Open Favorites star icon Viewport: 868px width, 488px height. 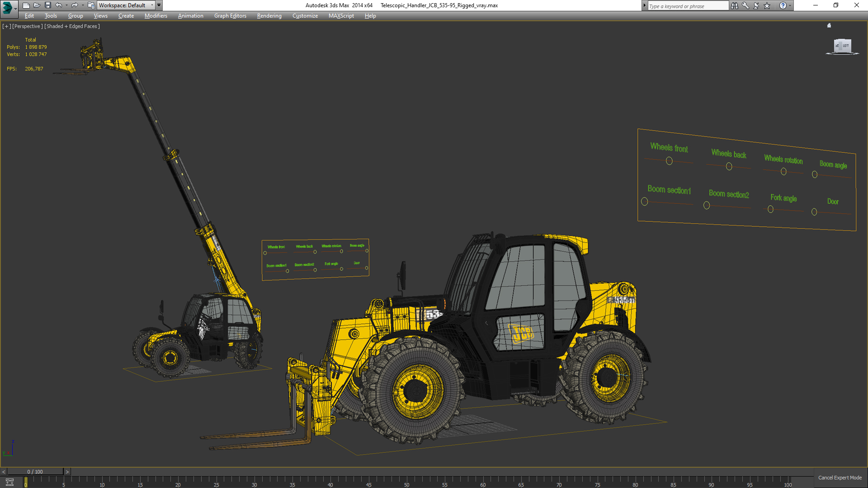767,5
